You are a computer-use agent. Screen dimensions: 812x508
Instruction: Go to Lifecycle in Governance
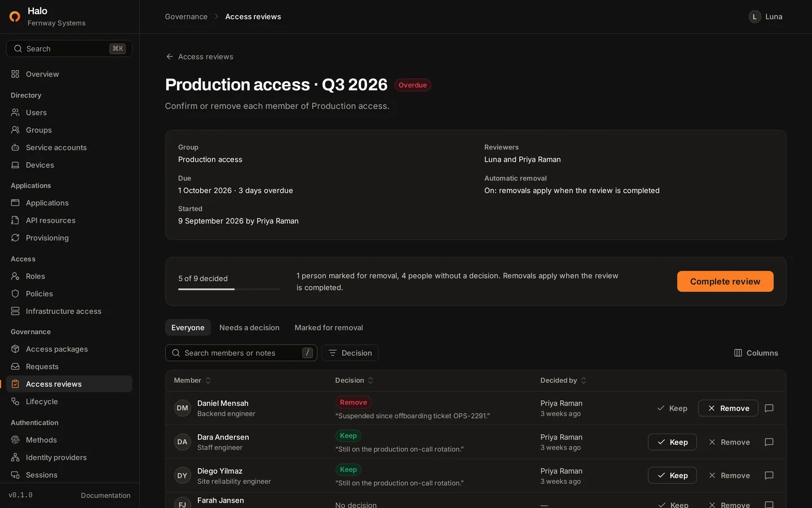tap(69, 401)
